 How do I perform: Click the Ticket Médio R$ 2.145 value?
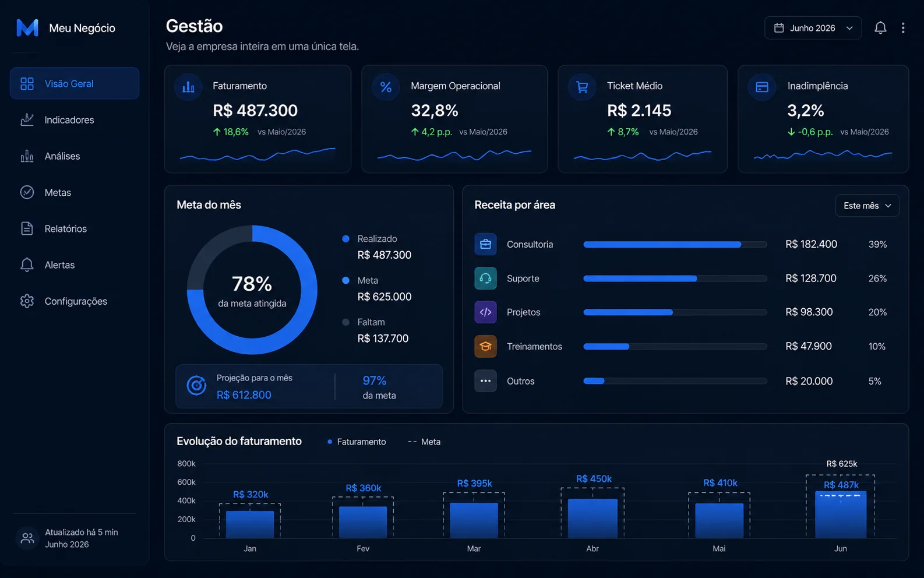pyautogui.click(x=639, y=110)
